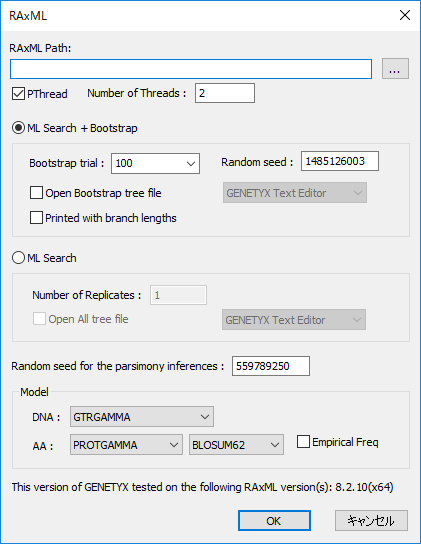
Task: Click the Bootstrap GENETYX Text Editor dropdown
Action: [x=295, y=193]
